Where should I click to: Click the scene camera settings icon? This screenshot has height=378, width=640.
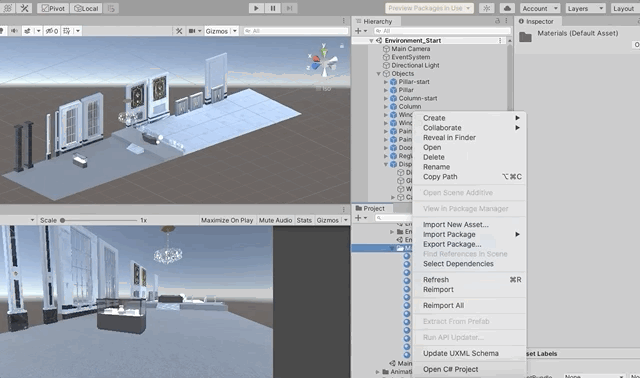coord(192,31)
